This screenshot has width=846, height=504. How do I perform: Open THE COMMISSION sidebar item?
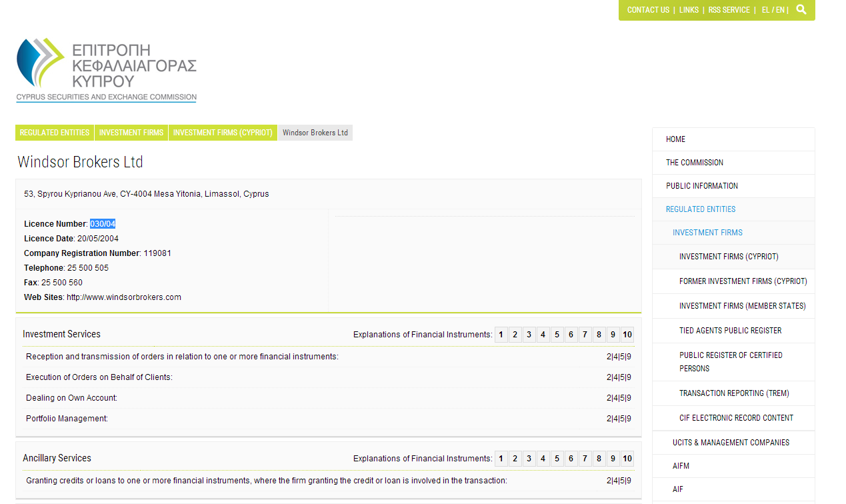tap(733, 163)
